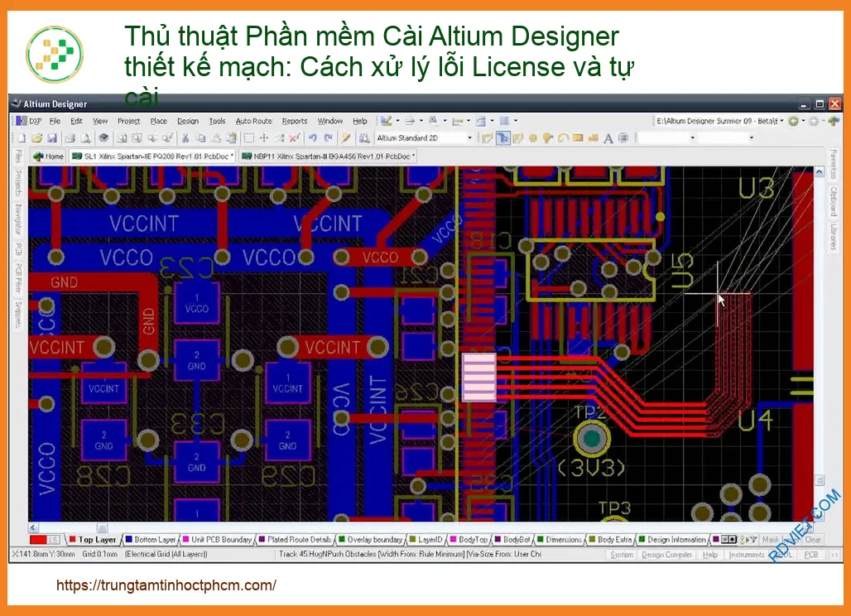The height and width of the screenshot is (616, 851).
Task: Select the Move Selection cross icon
Action: [x=264, y=138]
